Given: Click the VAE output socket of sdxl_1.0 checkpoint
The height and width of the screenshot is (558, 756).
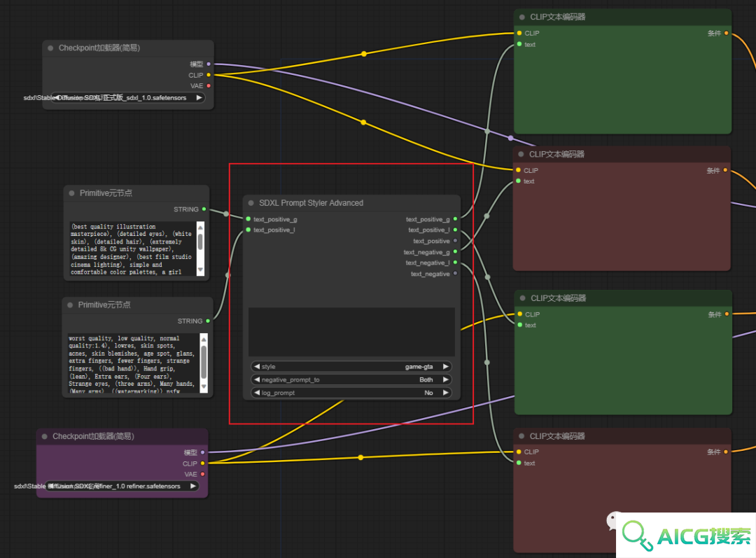Looking at the screenshot, I should pyautogui.click(x=209, y=86).
